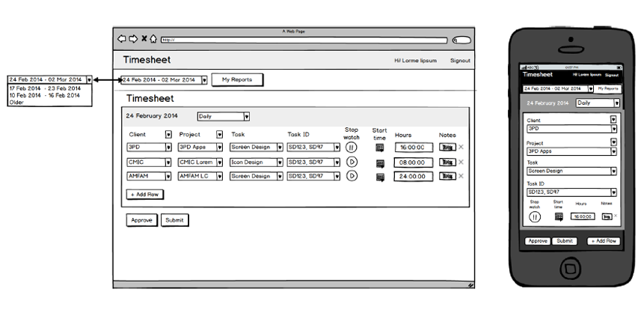Click the start time icon in the 3PD row
The image size is (644, 310).
click(x=380, y=148)
